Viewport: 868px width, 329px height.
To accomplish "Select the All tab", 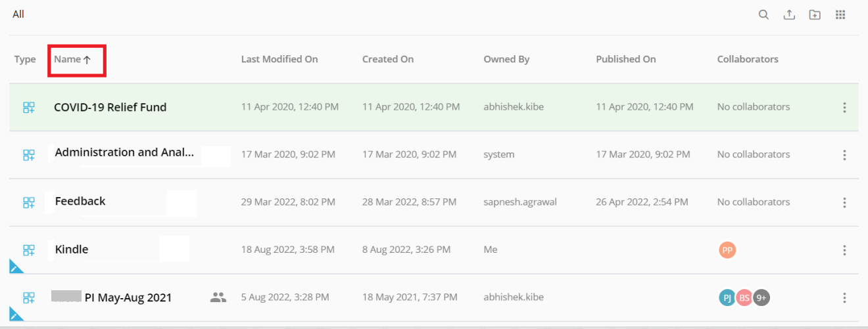I will pos(18,14).
